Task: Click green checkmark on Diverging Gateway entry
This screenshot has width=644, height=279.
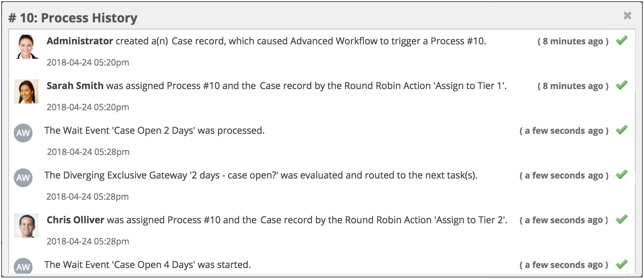Action: [622, 175]
